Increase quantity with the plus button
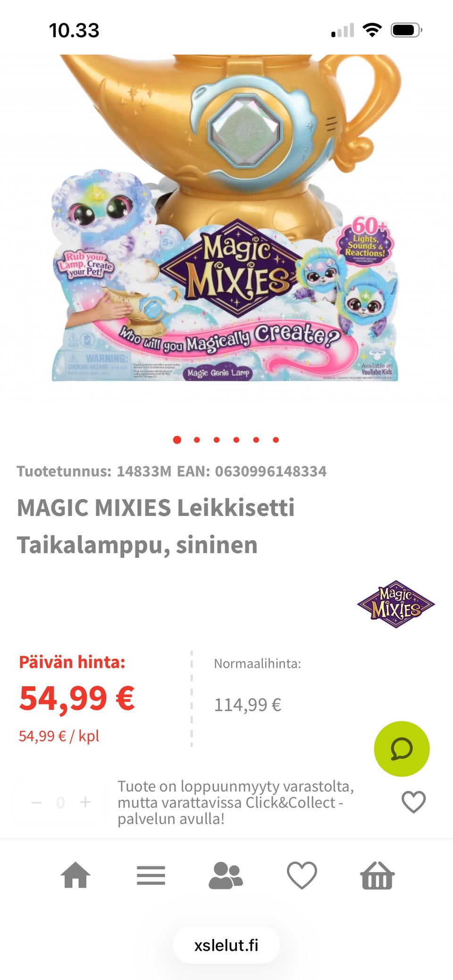 [85, 802]
